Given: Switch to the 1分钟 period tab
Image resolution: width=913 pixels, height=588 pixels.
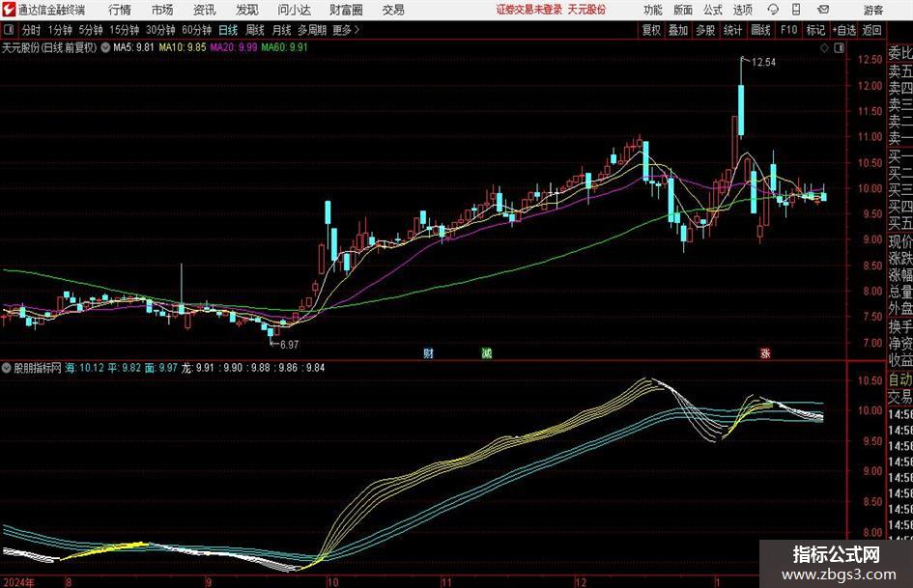Looking at the screenshot, I should [x=60, y=30].
